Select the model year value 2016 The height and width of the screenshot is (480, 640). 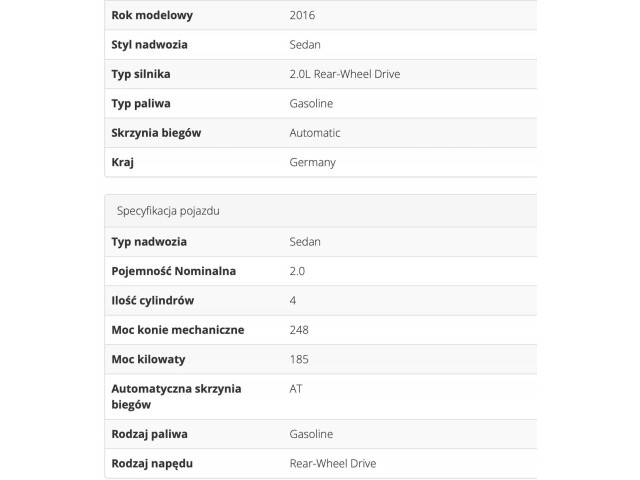tap(301, 16)
